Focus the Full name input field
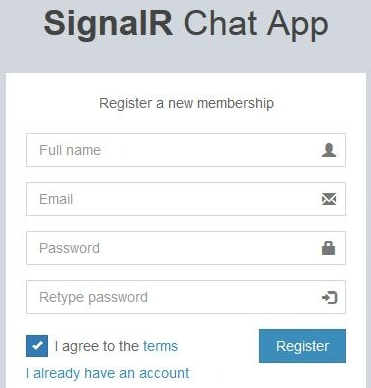 (x=186, y=150)
